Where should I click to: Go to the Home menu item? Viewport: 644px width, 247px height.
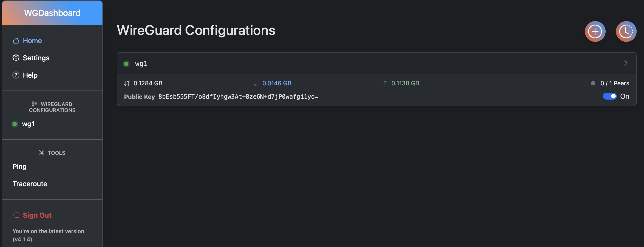pos(32,41)
